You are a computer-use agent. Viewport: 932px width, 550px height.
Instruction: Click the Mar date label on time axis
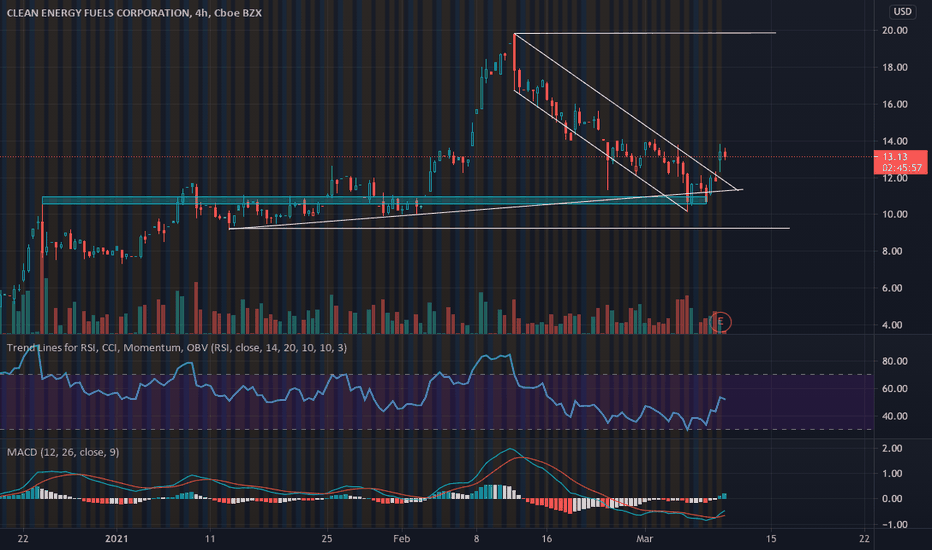[x=644, y=539]
